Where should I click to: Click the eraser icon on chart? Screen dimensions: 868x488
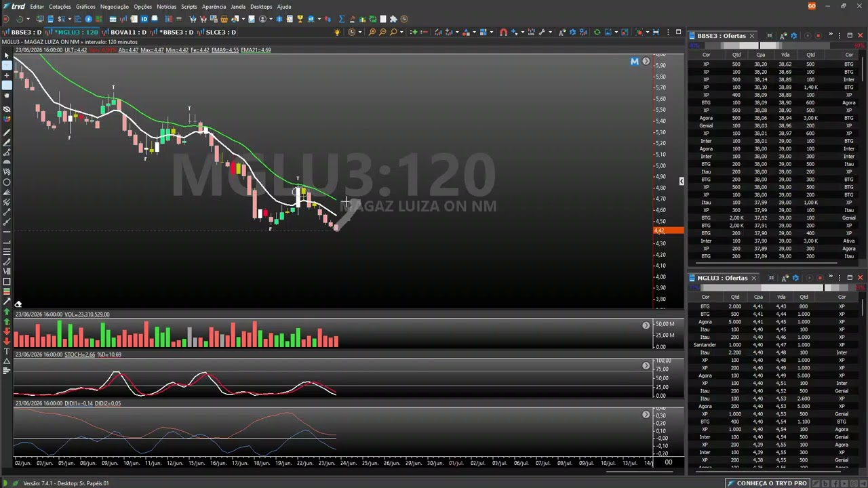[18, 304]
